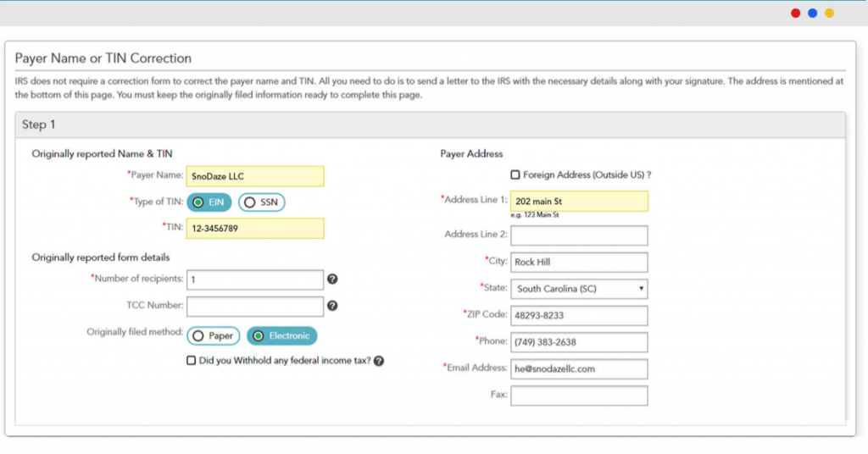Click the Email Address field with he@snodazellc.com
This screenshot has width=868, height=454.
pos(579,368)
